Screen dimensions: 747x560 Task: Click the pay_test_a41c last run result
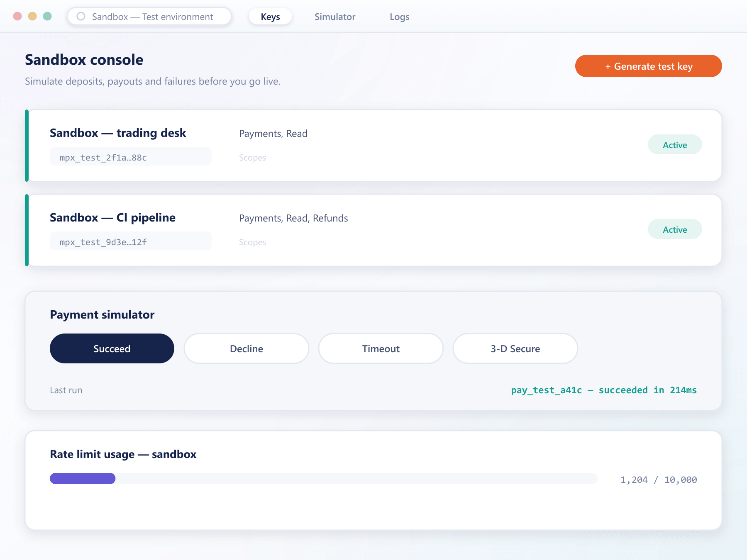coord(604,390)
